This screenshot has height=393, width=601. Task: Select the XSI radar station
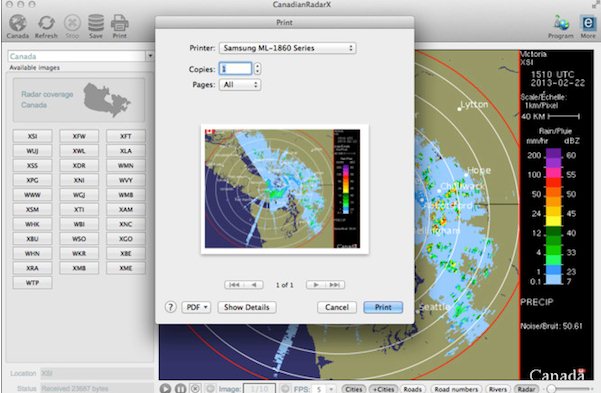pos(32,136)
